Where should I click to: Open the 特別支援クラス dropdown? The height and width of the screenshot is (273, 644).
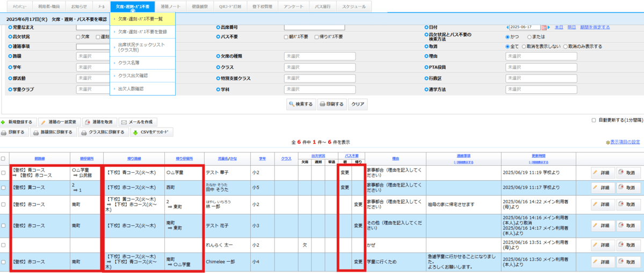[x=320, y=78]
